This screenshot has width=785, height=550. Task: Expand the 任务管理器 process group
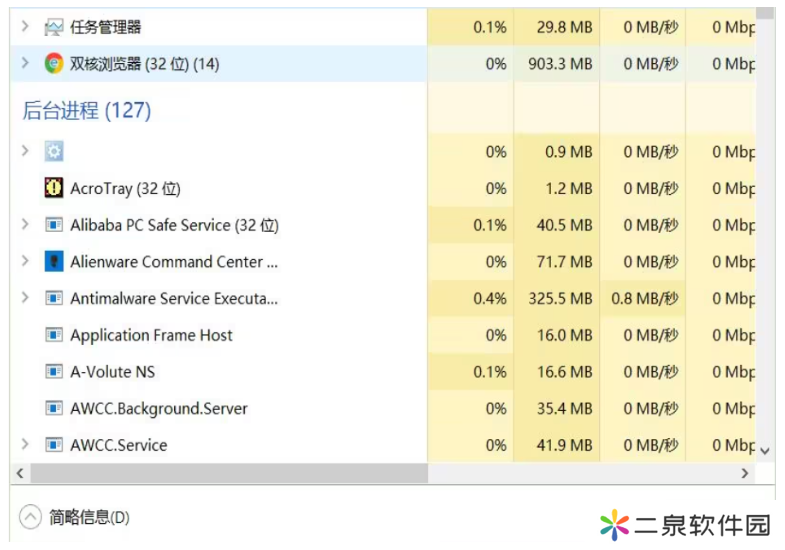[25, 26]
